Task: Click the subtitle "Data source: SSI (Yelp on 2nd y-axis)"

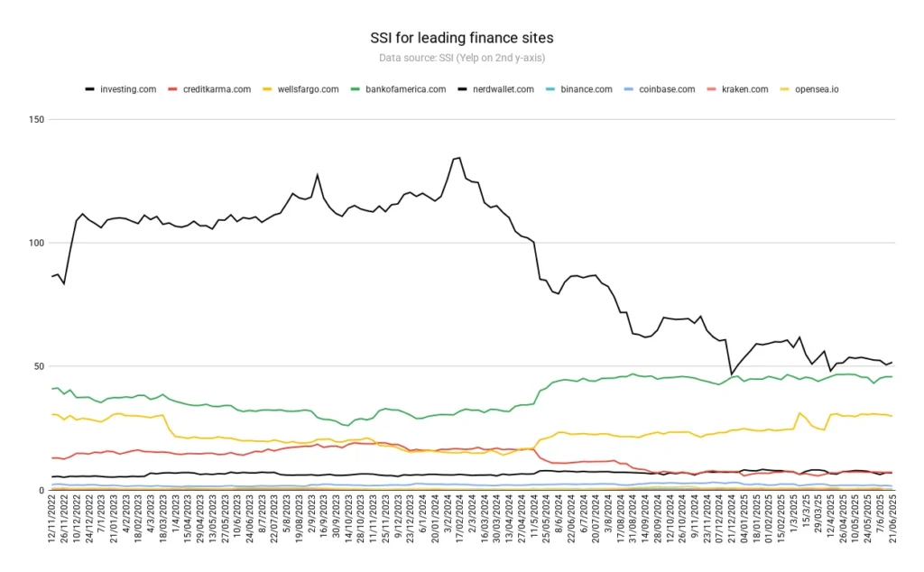Action: click(461, 58)
